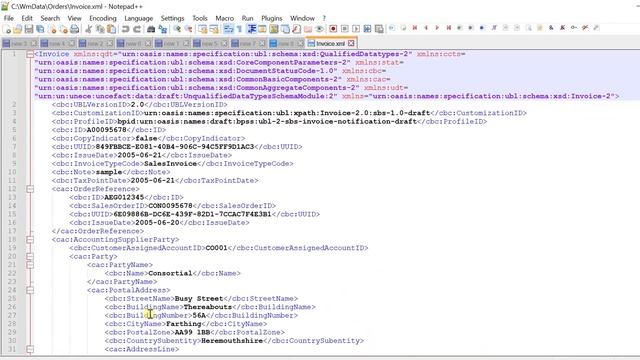Click 'Heremouthshire' in the CountrySubentity element
This screenshot has width=640, height=360.
point(232,341)
